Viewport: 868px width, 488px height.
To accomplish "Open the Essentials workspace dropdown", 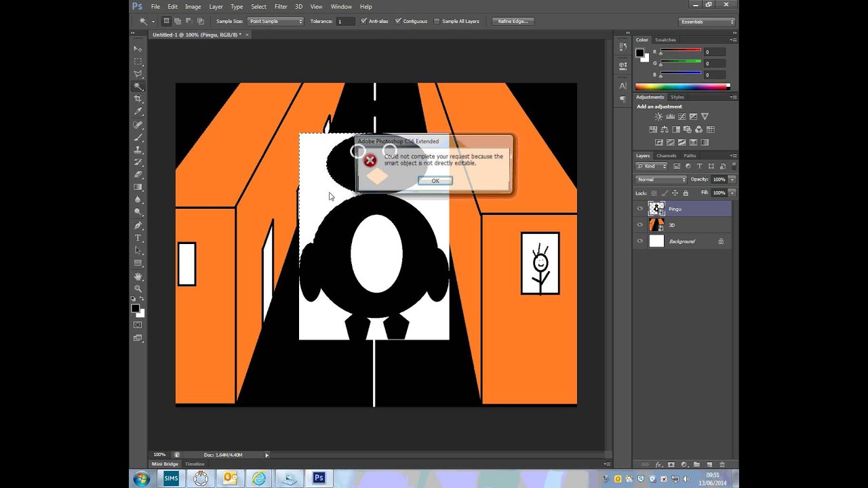I will [x=707, y=22].
